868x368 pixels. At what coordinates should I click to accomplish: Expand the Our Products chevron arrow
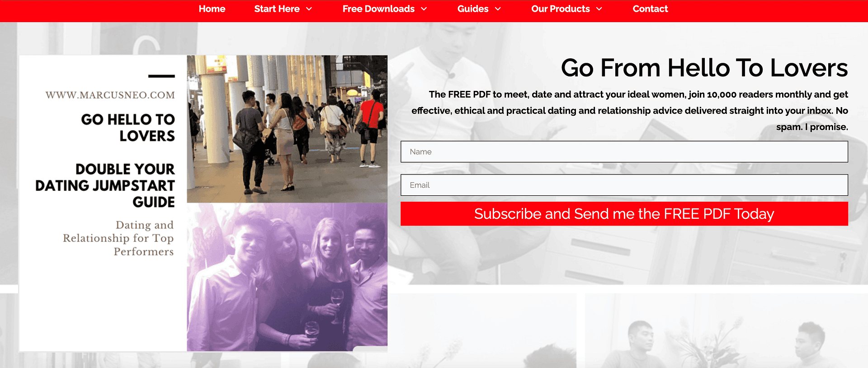point(599,9)
